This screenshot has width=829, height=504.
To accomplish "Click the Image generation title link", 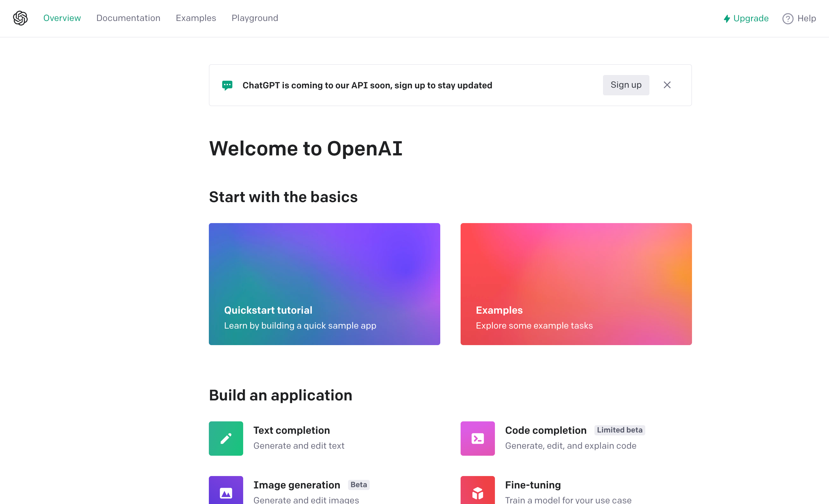I will point(296,485).
